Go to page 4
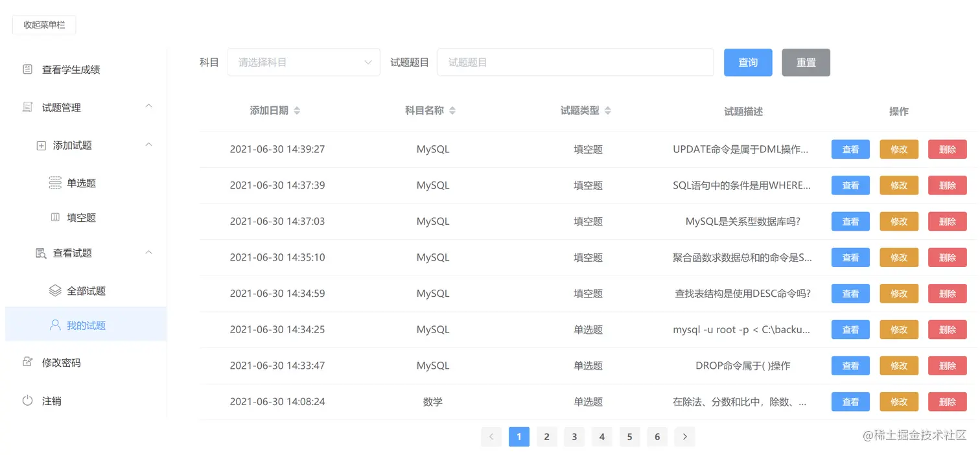 tap(602, 437)
